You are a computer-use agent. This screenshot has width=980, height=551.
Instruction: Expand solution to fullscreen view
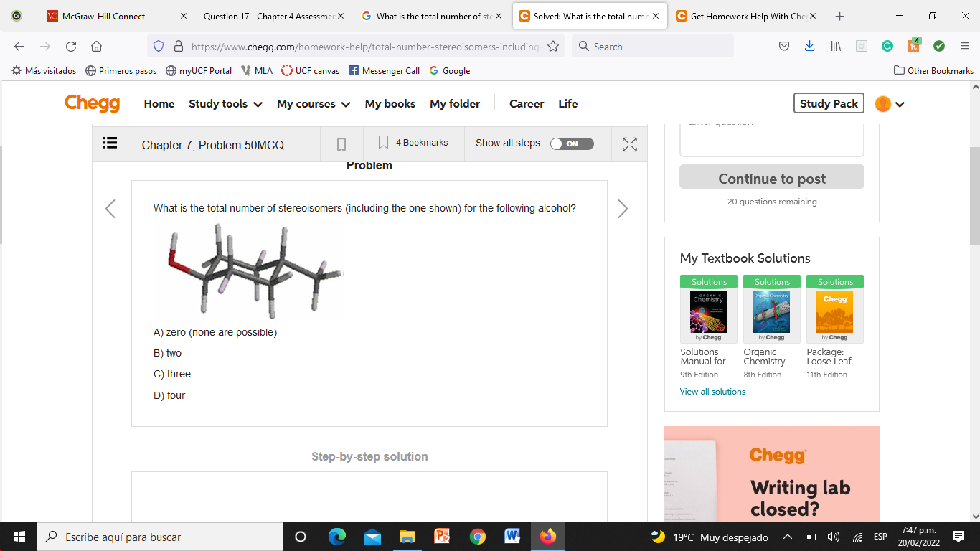click(630, 144)
